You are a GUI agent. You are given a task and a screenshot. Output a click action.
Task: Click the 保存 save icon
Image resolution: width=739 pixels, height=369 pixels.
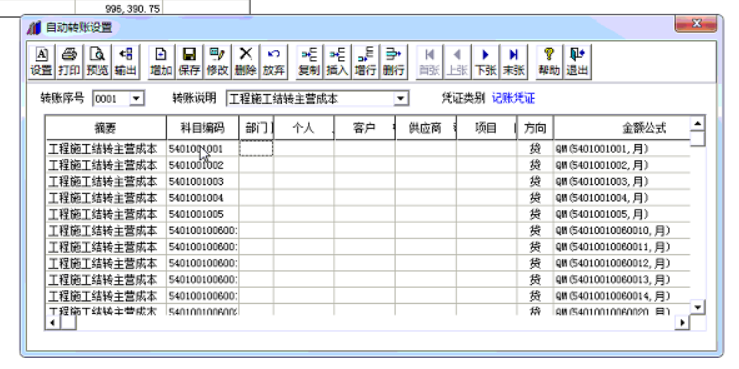189,61
